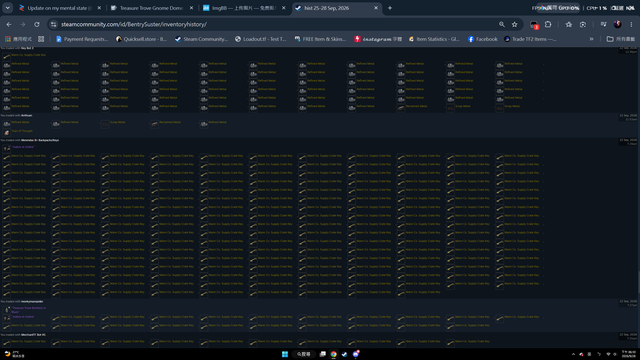
Task: Reload the inventory history page
Action: (37, 24)
